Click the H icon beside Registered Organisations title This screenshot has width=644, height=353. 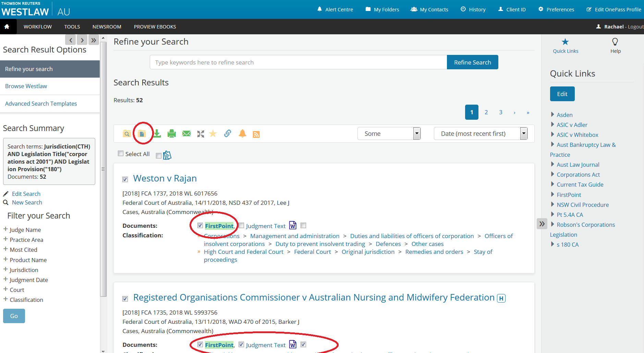tap(501, 298)
